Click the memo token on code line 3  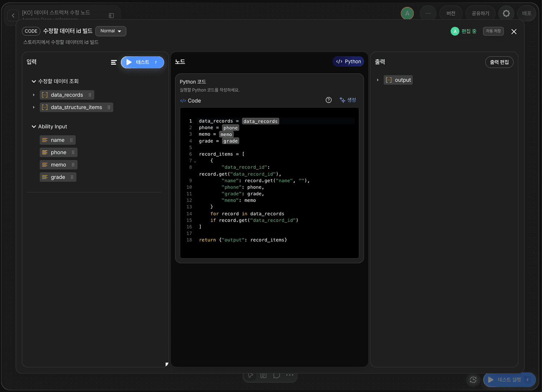226,134
